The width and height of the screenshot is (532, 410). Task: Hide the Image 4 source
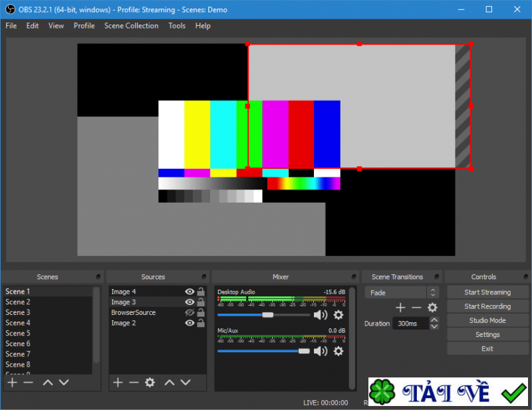(x=190, y=292)
